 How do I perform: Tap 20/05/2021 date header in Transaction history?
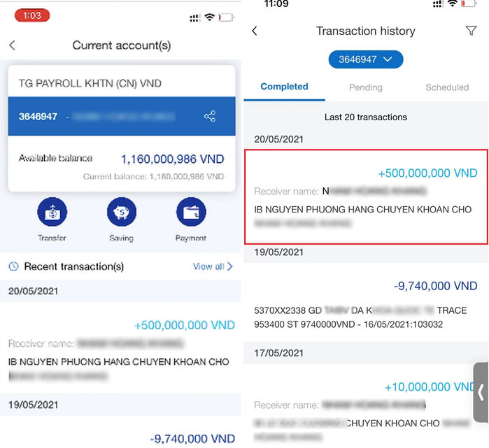[x=278, y=139]
